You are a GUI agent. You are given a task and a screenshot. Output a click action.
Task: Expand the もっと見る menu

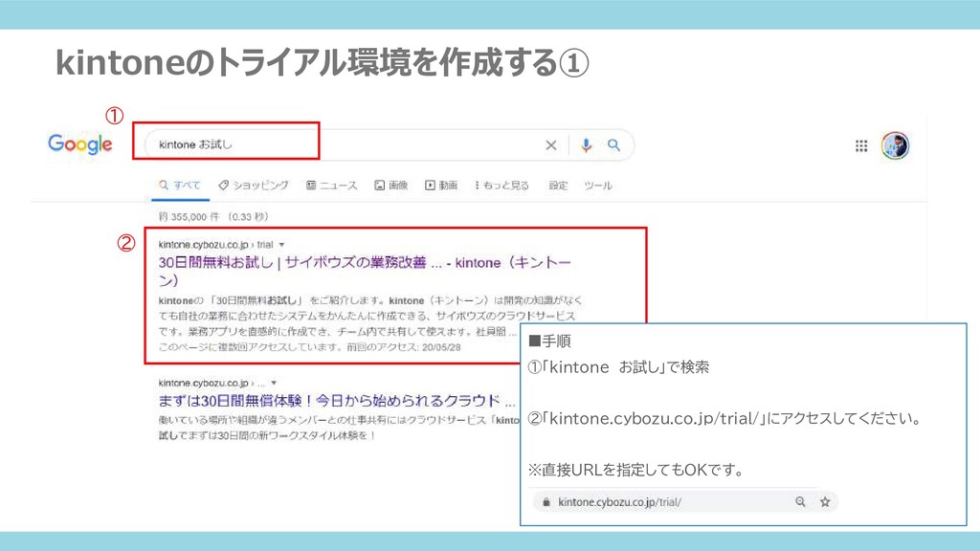pos(501,186)
